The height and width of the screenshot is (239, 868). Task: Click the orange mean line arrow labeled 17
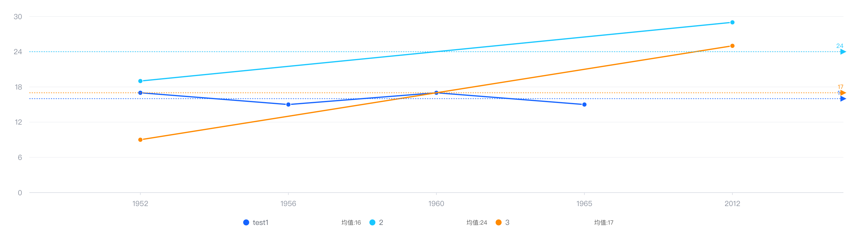[x=843, y=93]
